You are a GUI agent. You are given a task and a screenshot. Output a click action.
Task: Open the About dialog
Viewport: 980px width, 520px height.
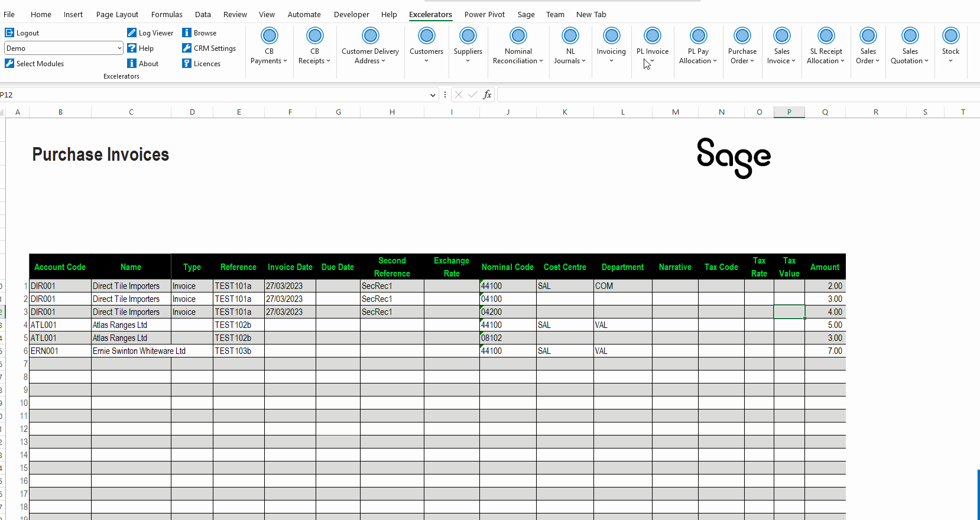143,64
